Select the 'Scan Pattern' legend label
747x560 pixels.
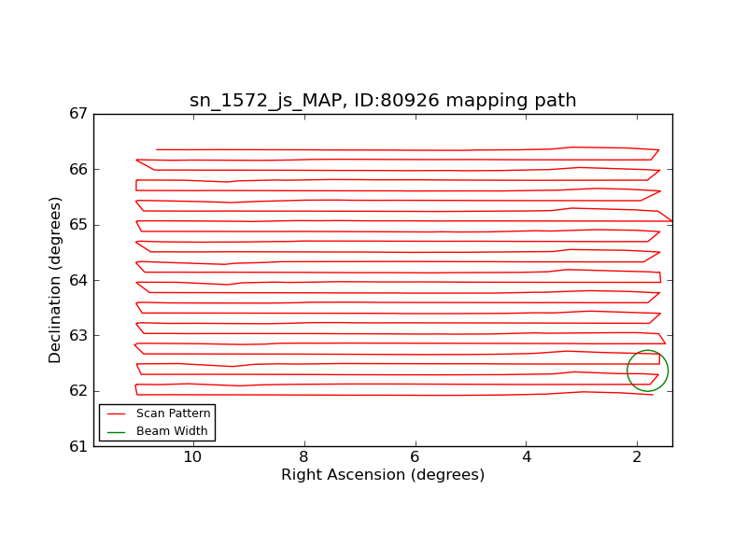173,413
